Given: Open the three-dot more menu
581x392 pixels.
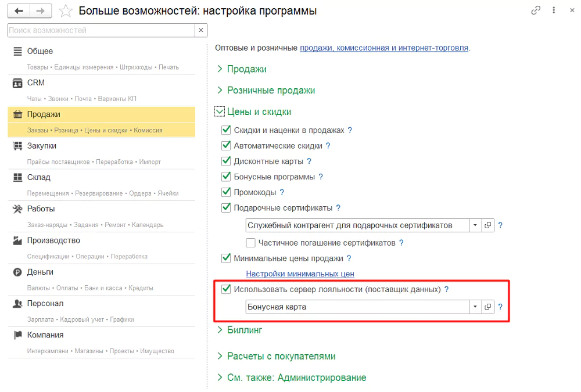Looking at the screenshot, I should click(554, 10).
